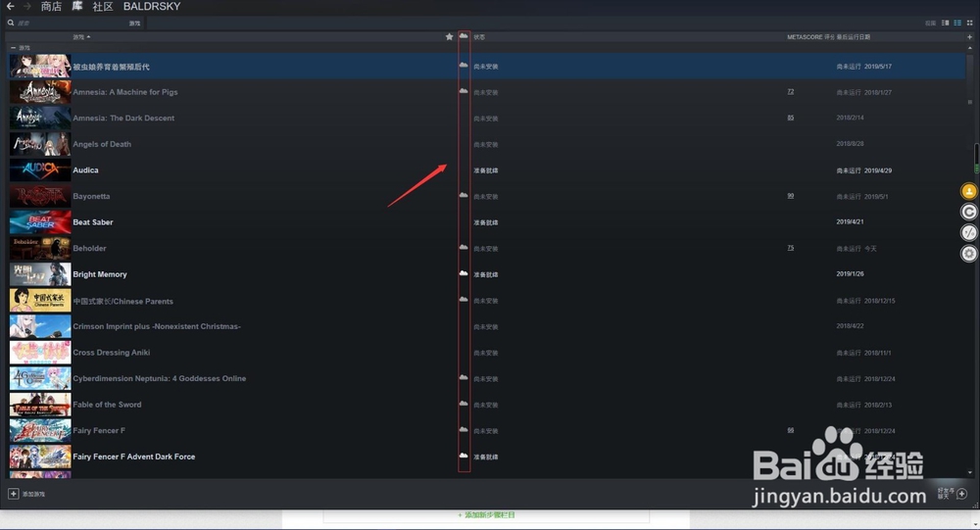Click the list scrollbar up arrow
This screenshot has width=980, height=530.
[970, 48]
